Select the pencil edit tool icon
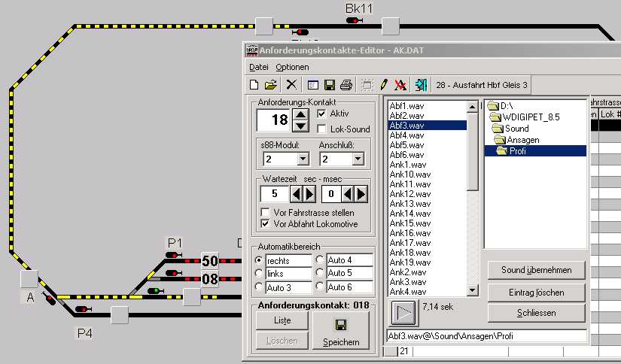Screen dimensions: 621x364 (x=384, y=85)
